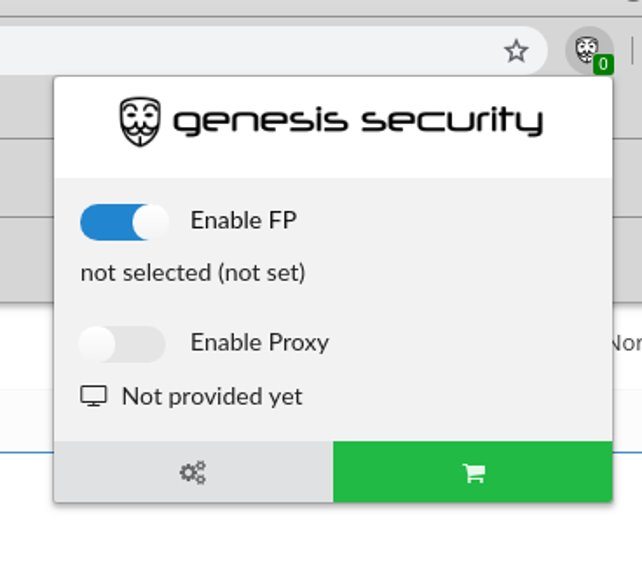Open settings via the gears icon
Screen dimensions: 642x565
click(x=193, y=472)
